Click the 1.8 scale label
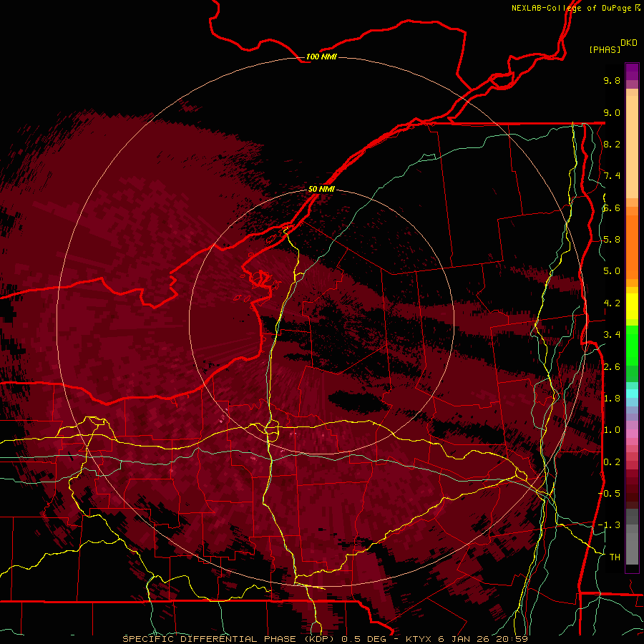Screen dimensions: 644x644 pos(612,399)
